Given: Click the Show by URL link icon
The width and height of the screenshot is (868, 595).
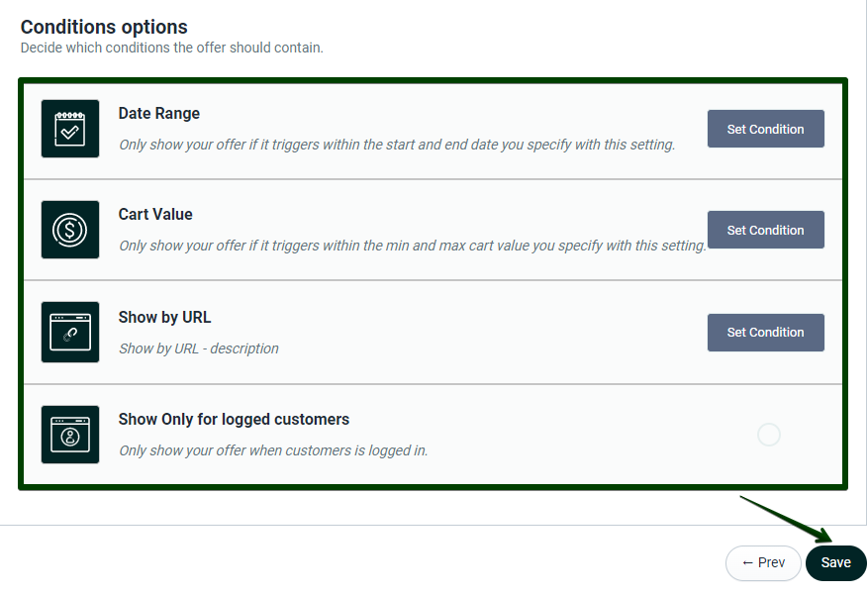Looking at the screenshot, I should [x=70, y=332].
